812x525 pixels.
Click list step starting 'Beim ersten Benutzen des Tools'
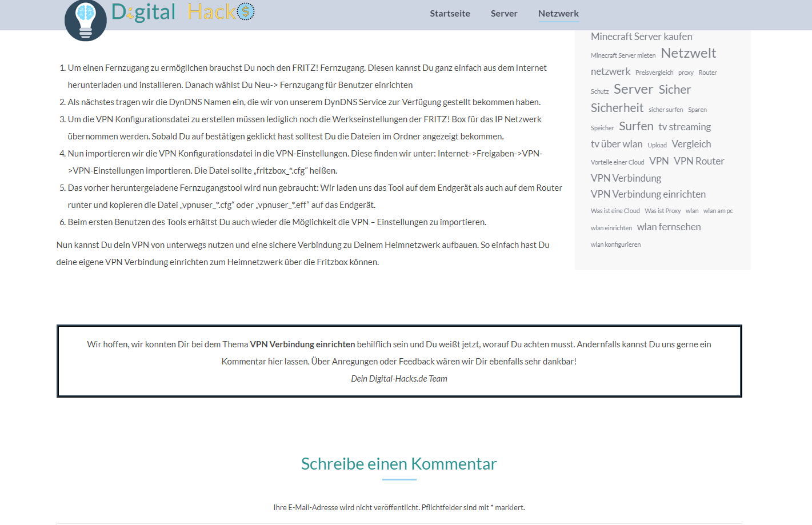coord(277,222)
